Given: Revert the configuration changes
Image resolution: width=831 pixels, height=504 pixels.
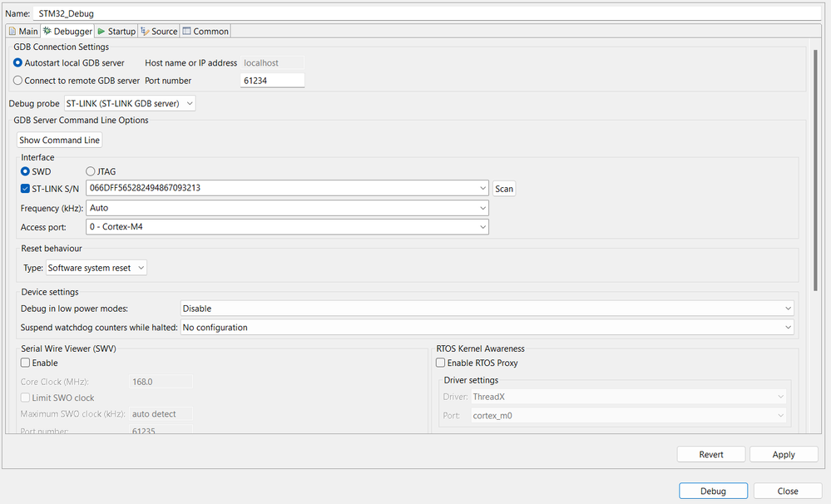Looking at the screenshot, I should pyautogui.click(x=710, y=454).
